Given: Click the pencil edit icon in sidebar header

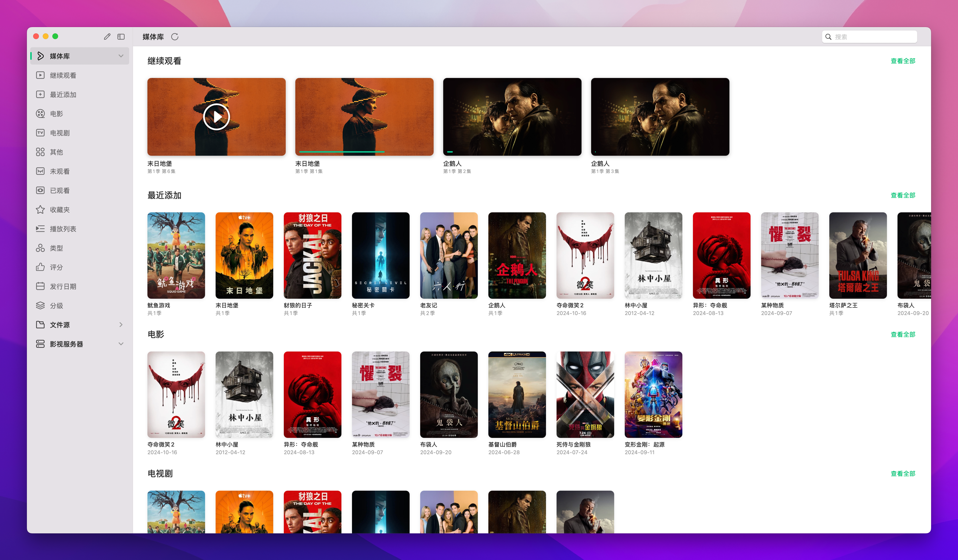Looking at the screenshot, I should pos(107,36).
